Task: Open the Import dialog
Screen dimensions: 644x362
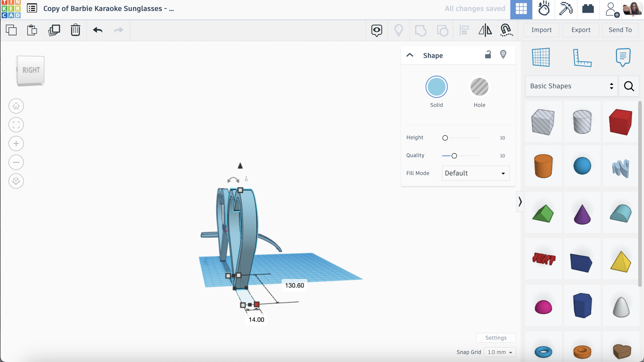Action: tap(541, 30)
